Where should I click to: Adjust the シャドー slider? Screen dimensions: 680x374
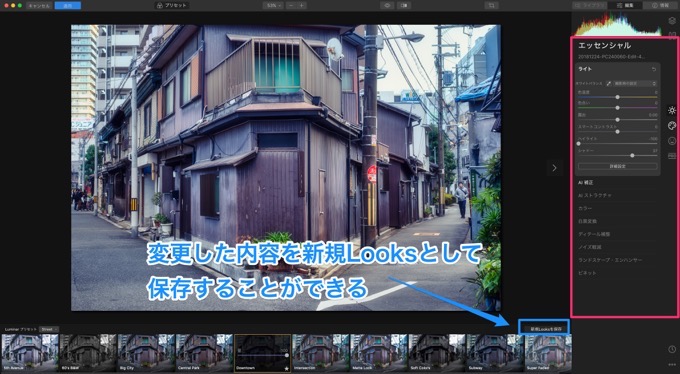click(618, 155)
